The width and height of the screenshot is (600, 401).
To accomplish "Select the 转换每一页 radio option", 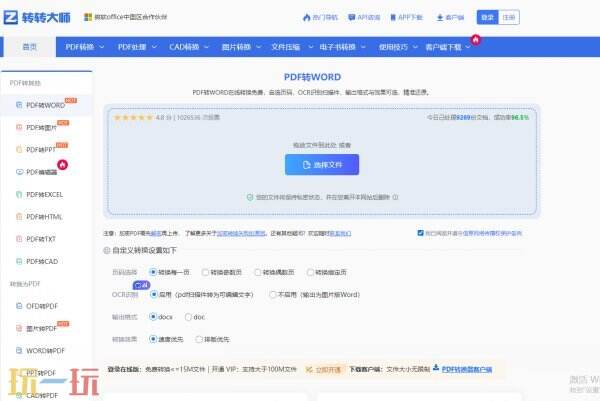I will [153, 272].
